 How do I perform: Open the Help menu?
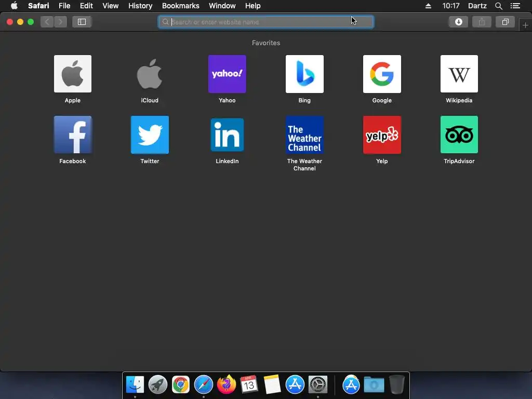click(x=253, y=6)
